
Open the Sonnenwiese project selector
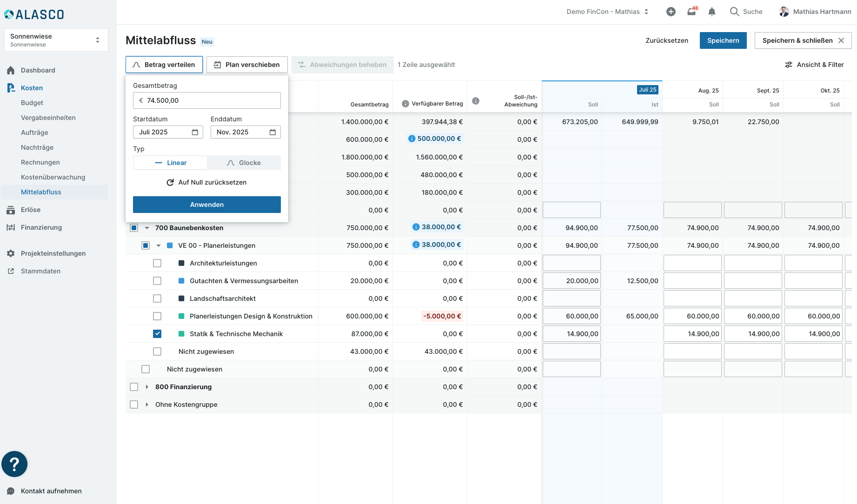[56, 40]
